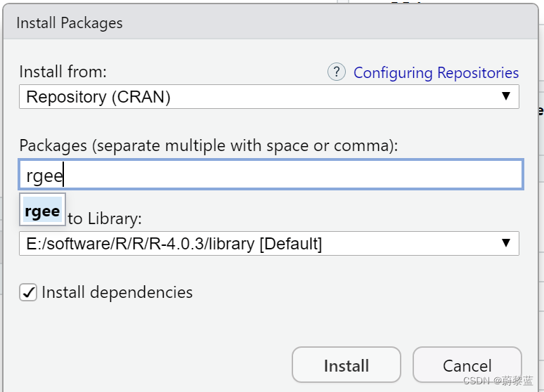Viewport: 544px width, 392px height.
Task: Click into the Packages input field
Action: point(271,174)
